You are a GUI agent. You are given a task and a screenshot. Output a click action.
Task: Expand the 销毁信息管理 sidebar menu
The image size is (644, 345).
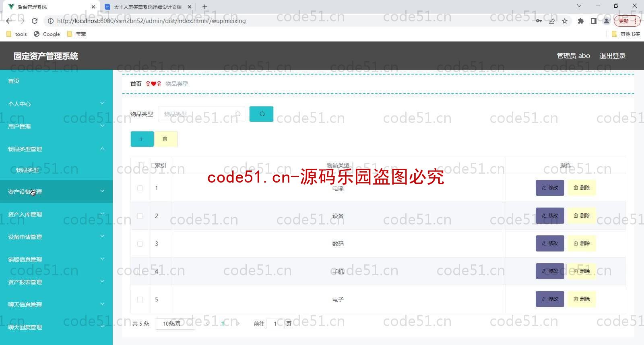(56, 260)
